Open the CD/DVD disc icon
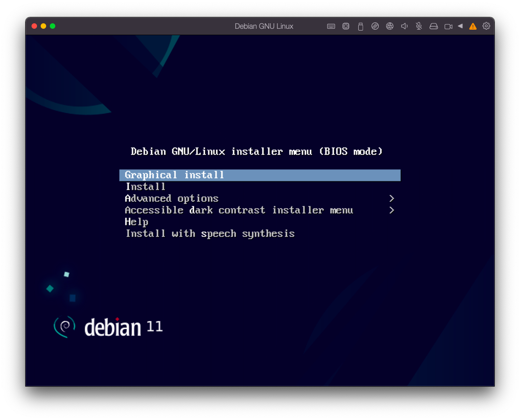Screen dimensions: 520x420 point(375,26)
